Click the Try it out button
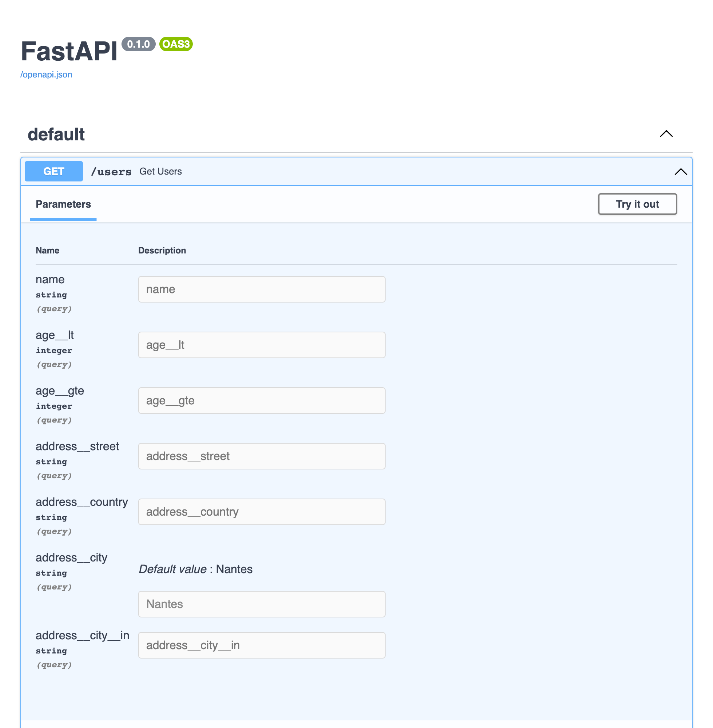This screenshot has height=728, width=713. (x=637, y=204)
